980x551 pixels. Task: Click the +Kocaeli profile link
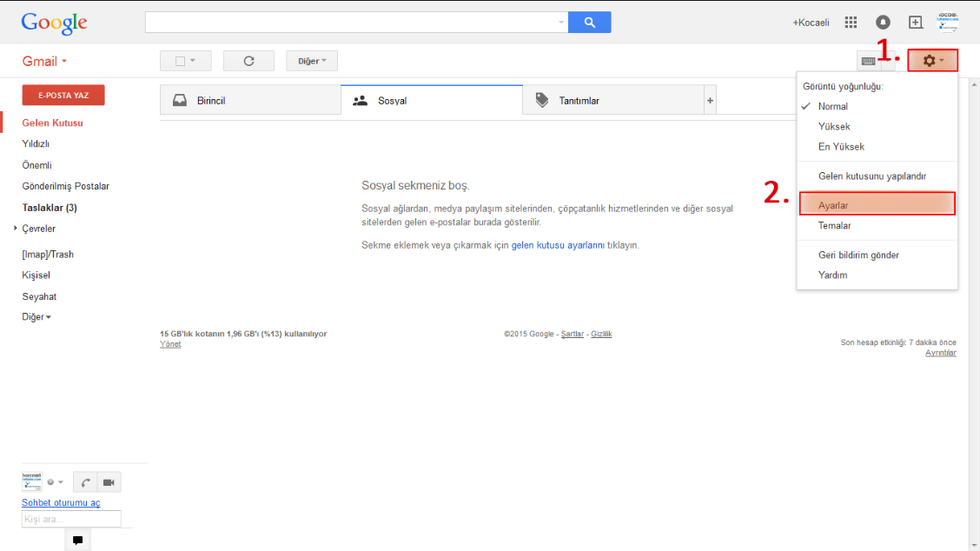pos(811,23)
